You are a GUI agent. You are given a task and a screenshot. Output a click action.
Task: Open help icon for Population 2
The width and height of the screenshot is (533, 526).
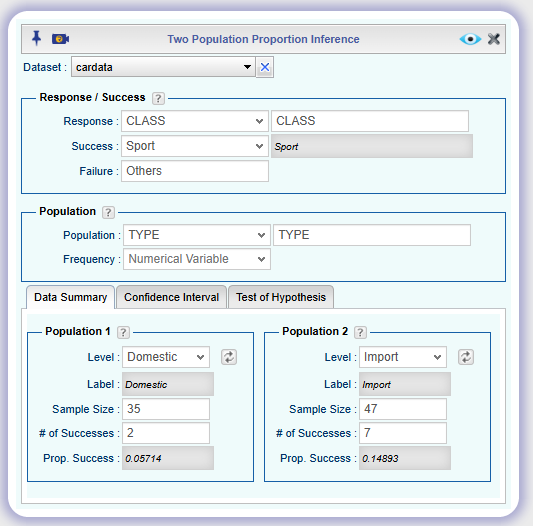point(360,332)
